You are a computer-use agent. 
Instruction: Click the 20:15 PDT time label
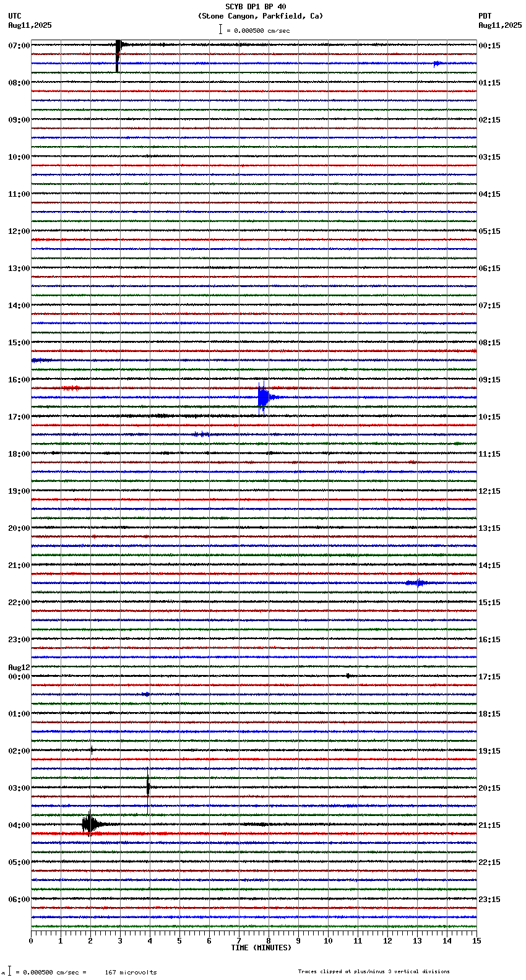[489, 788]
